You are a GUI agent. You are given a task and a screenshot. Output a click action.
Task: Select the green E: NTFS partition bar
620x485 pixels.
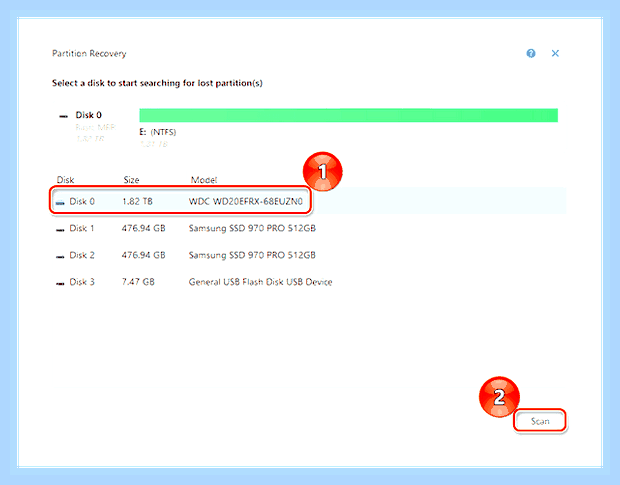pyautogui.click(x=348, y=115)
